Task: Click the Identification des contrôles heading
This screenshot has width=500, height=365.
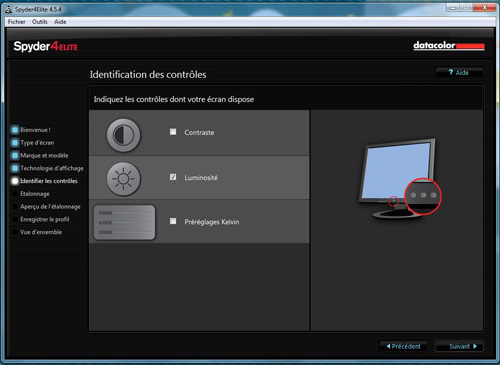Action: coord(148,74)
